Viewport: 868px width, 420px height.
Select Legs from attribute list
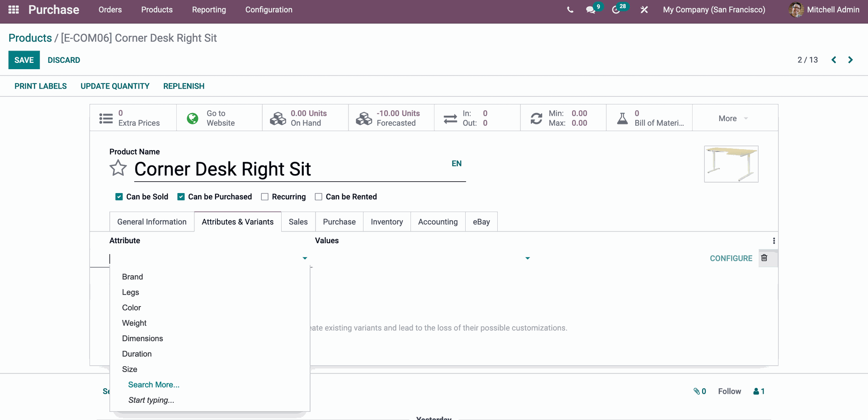[x=131, y=292]
